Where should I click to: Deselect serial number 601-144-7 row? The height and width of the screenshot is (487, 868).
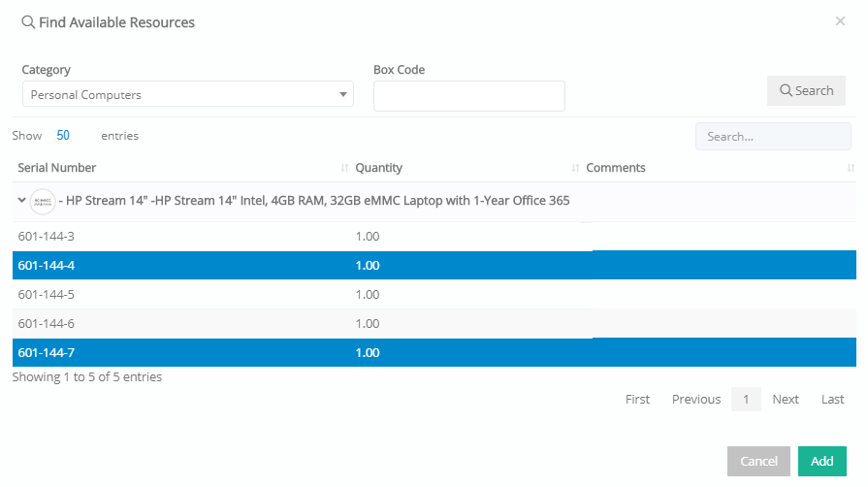click(434, 352)
